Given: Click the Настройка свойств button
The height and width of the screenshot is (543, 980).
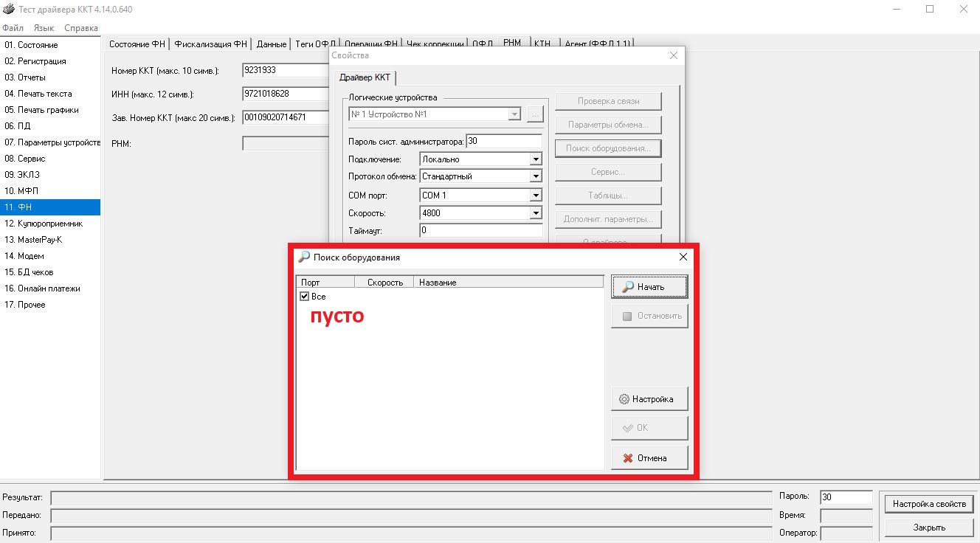Looking at the screenshot, I should pyautogui.click(x=929, y=504).
